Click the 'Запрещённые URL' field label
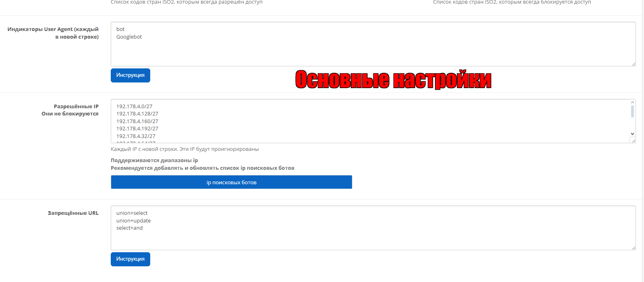This screenshot has height=282, width=644. click(x=73, y=213)
